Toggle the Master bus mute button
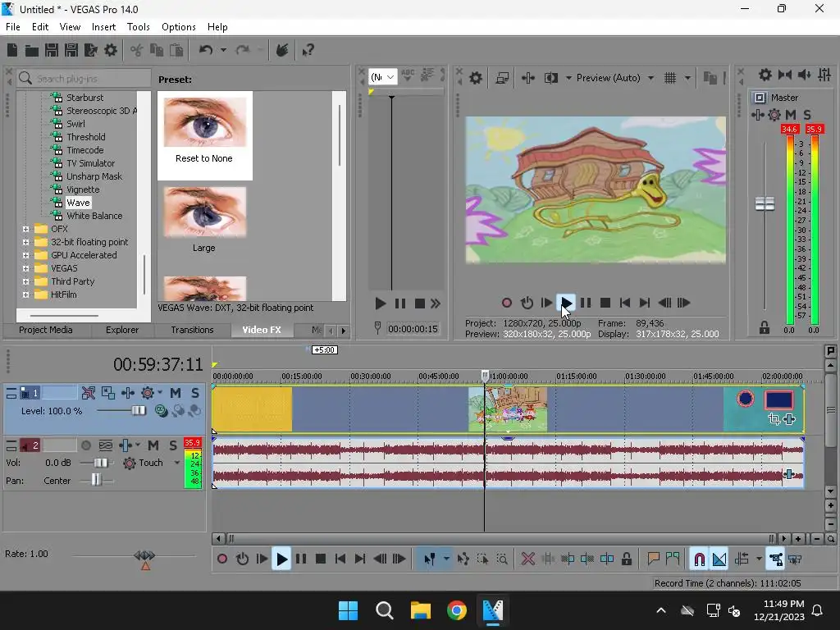840x630 pixels. [x=791, y=115]
